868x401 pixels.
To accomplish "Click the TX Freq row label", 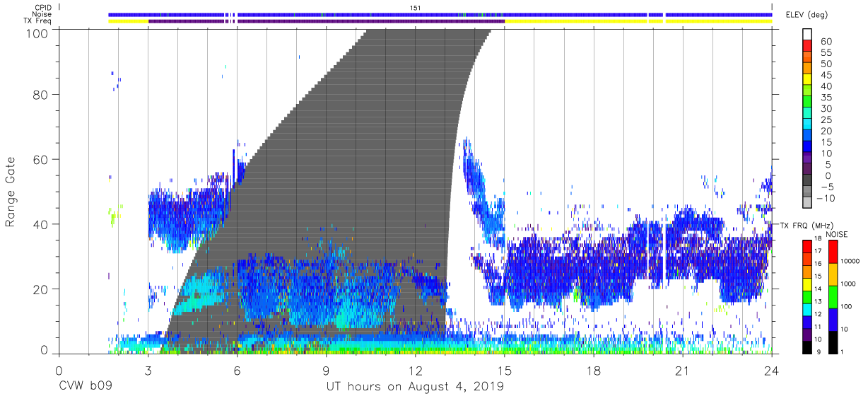I will tap(38, 21).
